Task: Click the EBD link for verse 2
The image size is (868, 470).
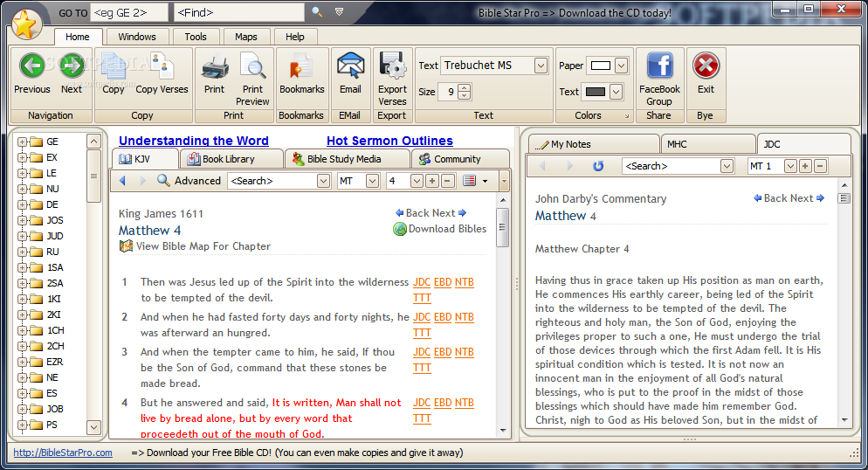Action: click(x=443, y=317)
